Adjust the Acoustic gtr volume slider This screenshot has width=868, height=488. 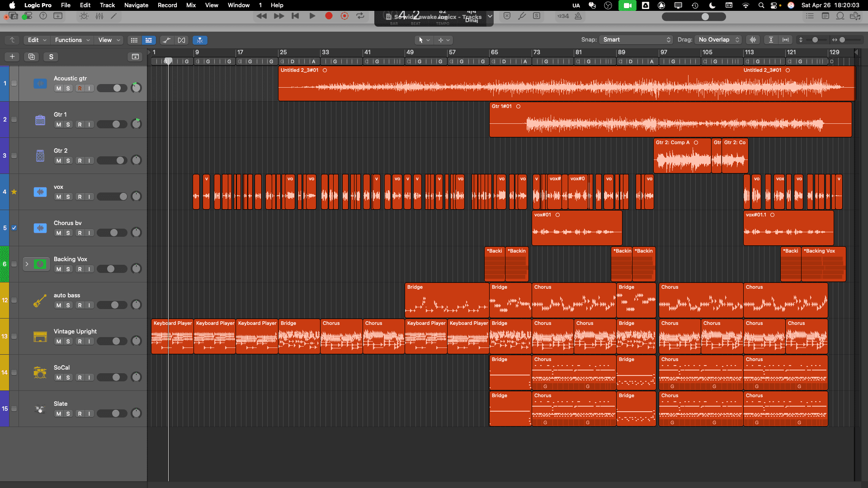point(112,88)
